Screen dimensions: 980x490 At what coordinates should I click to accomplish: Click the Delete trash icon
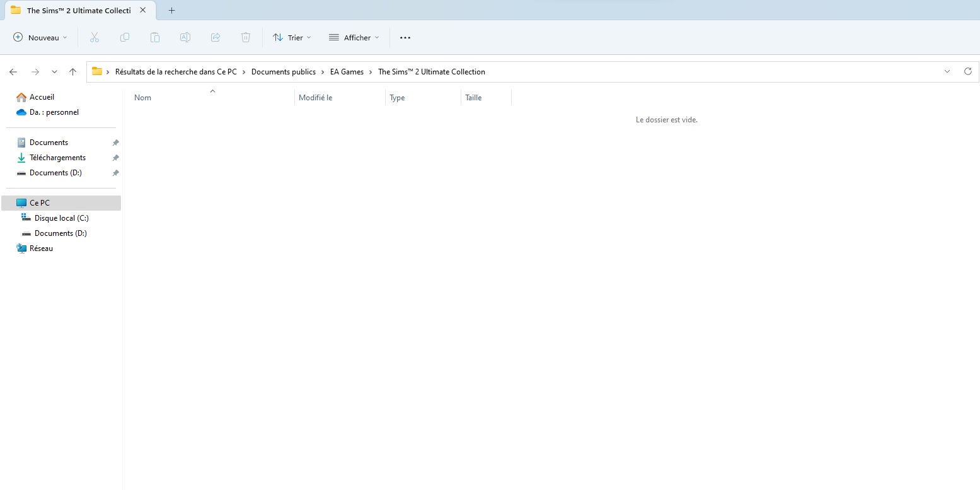(246, 38)
